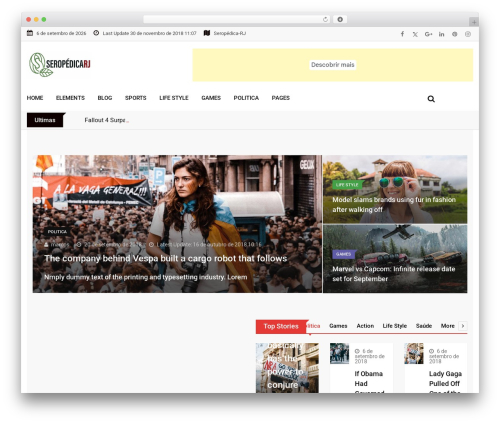This screenshot has height=423, width=500.
Task: Click the Top Stories heading
Action: point(281,326)
